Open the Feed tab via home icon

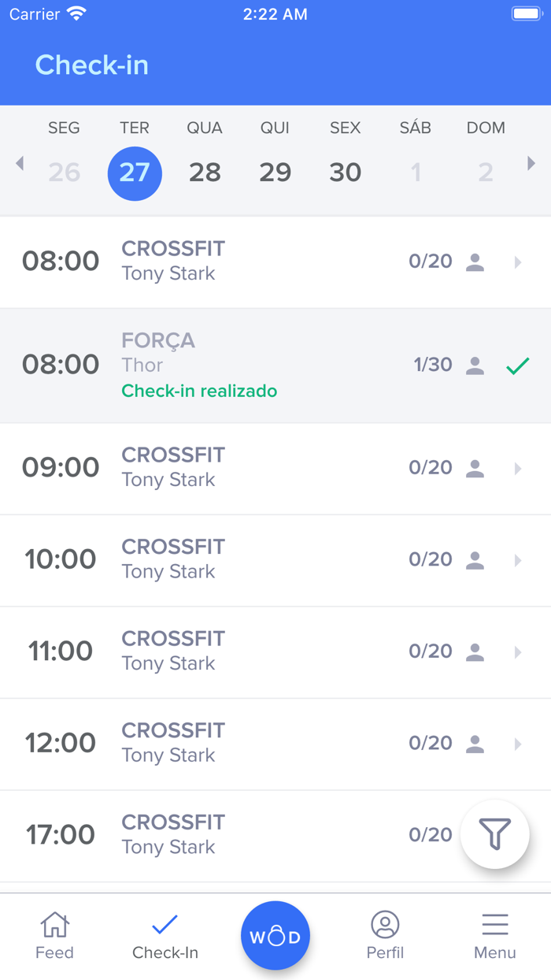54,923
